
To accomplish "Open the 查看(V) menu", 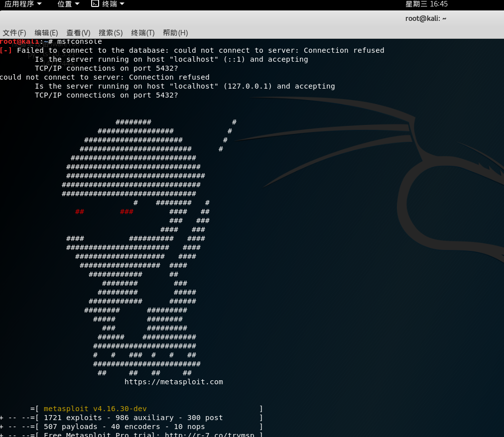I will click(x=78, y=32).
